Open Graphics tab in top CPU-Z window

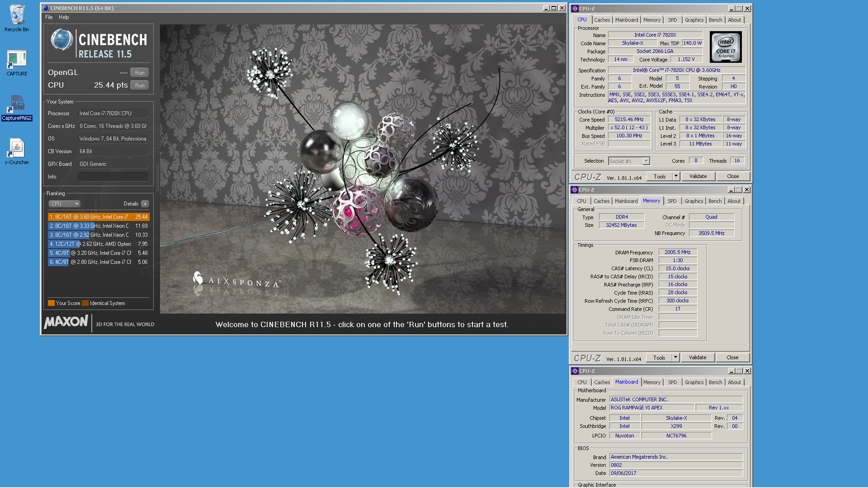point(694,20)
